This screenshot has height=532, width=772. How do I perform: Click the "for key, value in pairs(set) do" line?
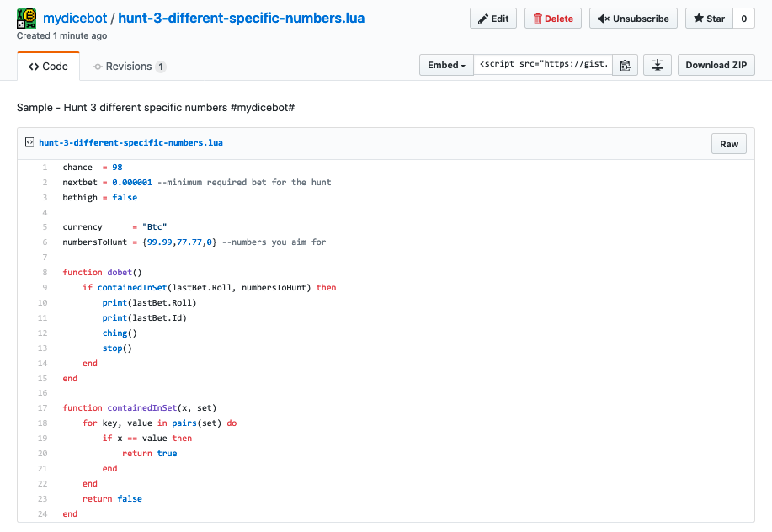coord(159,423)
